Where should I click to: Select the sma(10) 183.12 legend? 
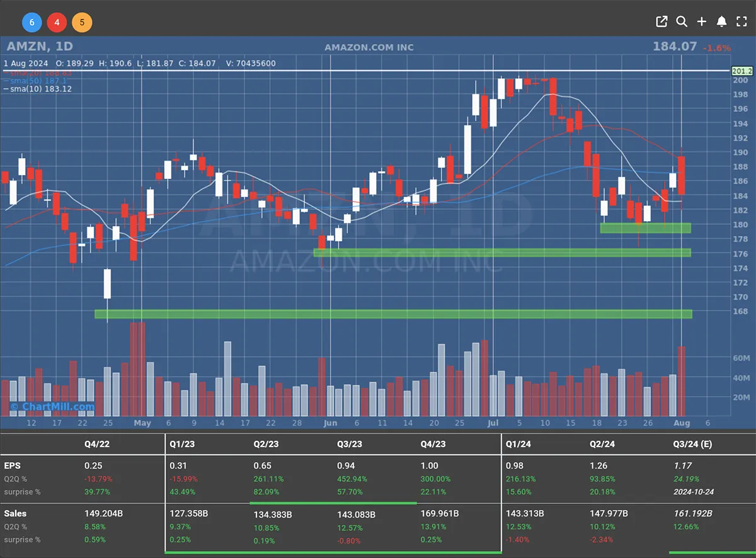pos(37,89)
